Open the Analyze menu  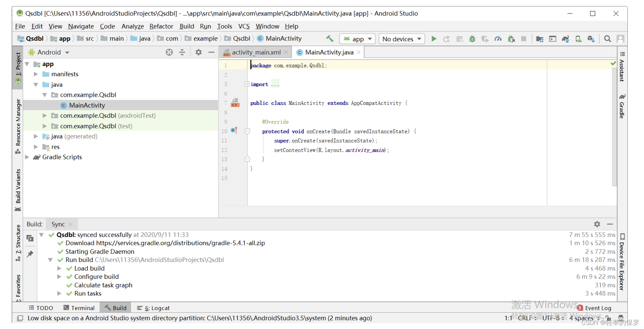(132, 26)
